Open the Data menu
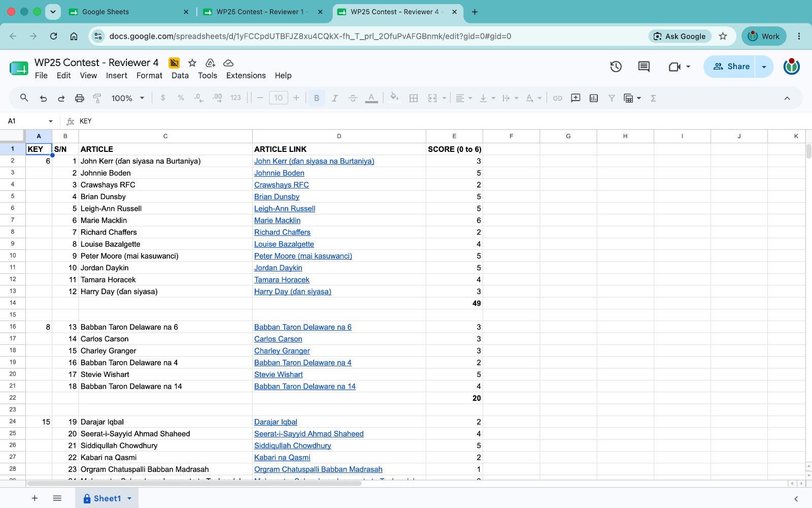 pos(180,75)
